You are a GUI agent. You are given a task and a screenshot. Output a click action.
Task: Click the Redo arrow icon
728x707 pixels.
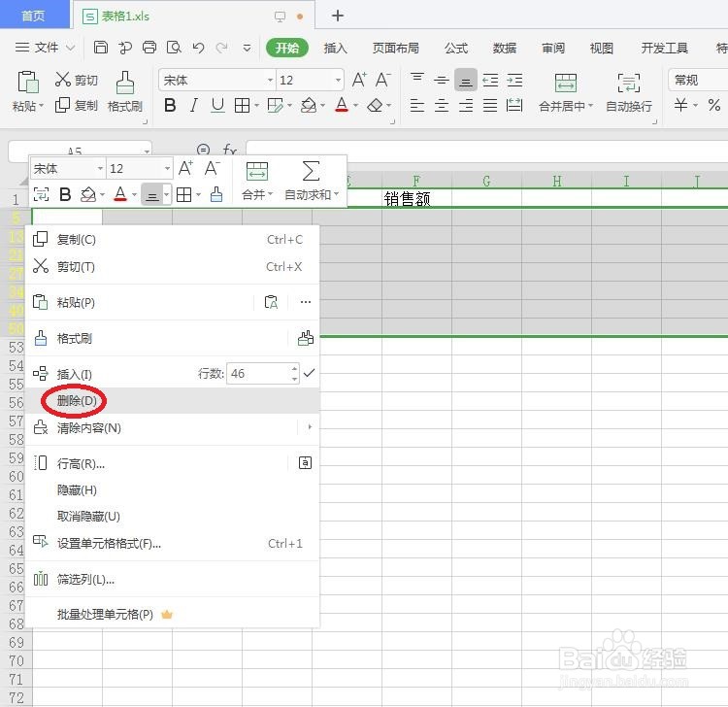point(222,48)
